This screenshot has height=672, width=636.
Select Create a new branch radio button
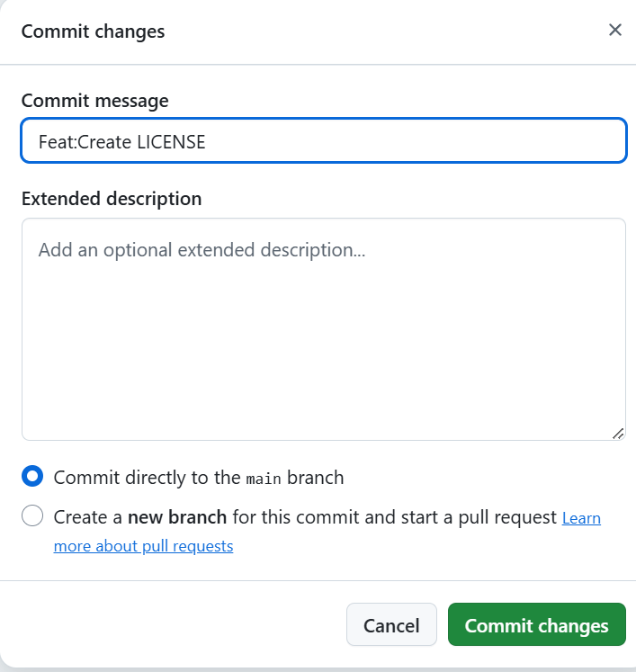pyautogui.click(x=32, y=515)
